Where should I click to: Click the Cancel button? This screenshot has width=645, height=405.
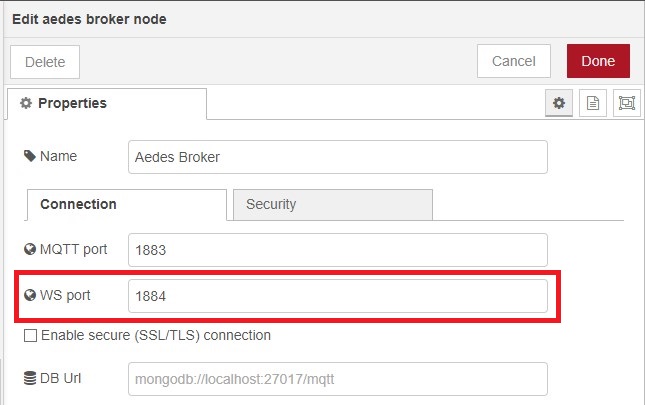click(514, 61)
